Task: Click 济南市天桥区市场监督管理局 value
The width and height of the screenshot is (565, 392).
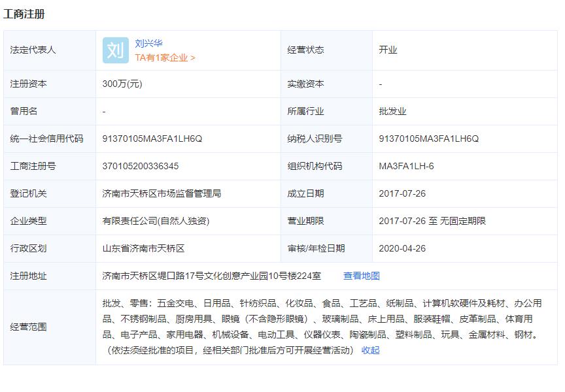Action: (x=162, y=193)
